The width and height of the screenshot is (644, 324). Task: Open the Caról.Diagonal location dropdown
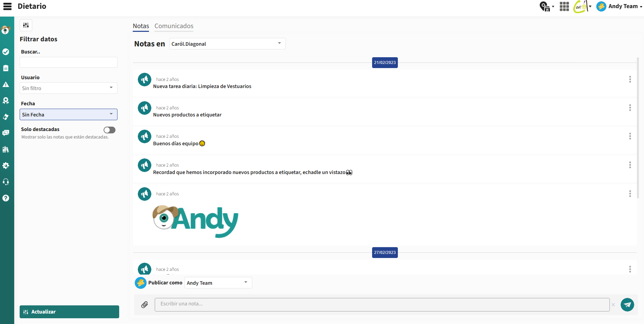click(227, 44)
